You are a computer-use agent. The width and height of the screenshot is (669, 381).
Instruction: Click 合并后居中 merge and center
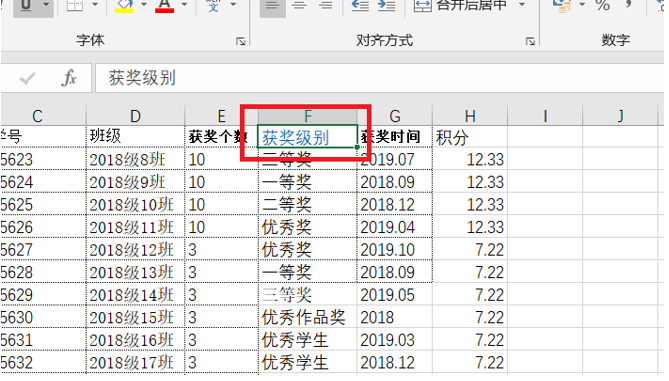(x=460, y=6)
